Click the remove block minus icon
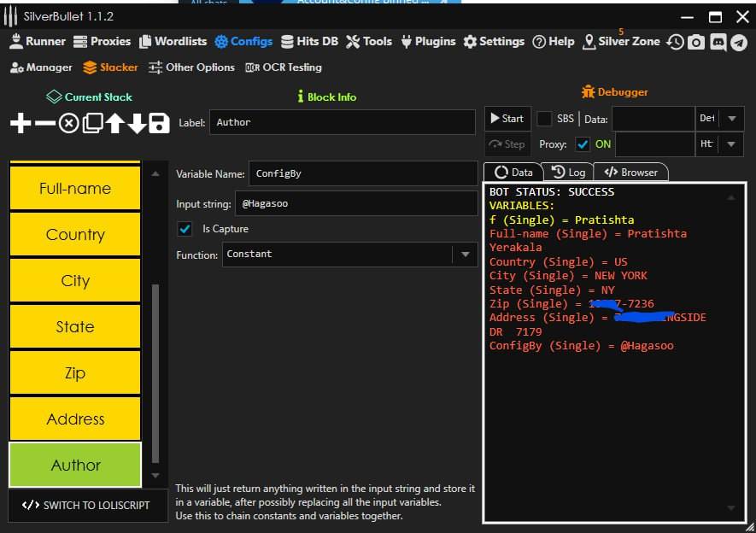This screenshot has width=756, height=533. coord(44,124)
